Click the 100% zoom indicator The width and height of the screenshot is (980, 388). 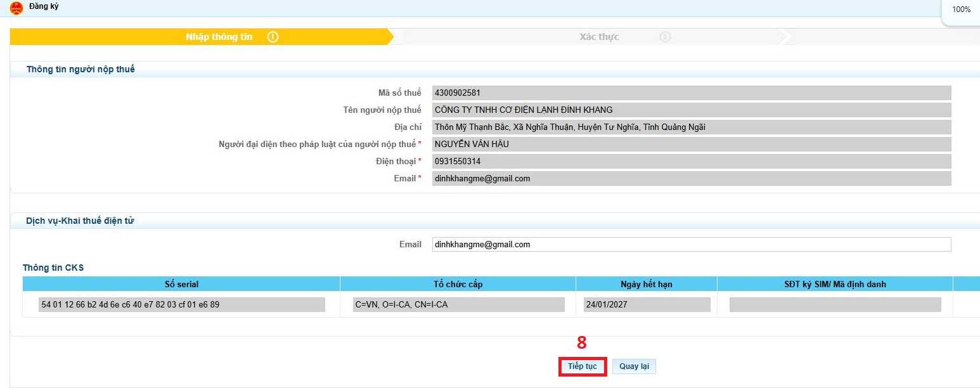(x=962, y=10)
